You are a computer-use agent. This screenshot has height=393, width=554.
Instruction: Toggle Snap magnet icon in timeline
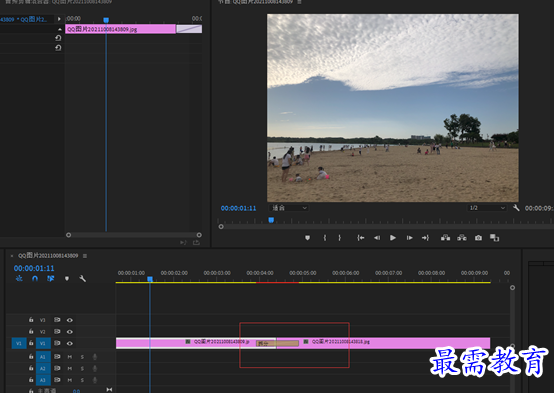35,278
